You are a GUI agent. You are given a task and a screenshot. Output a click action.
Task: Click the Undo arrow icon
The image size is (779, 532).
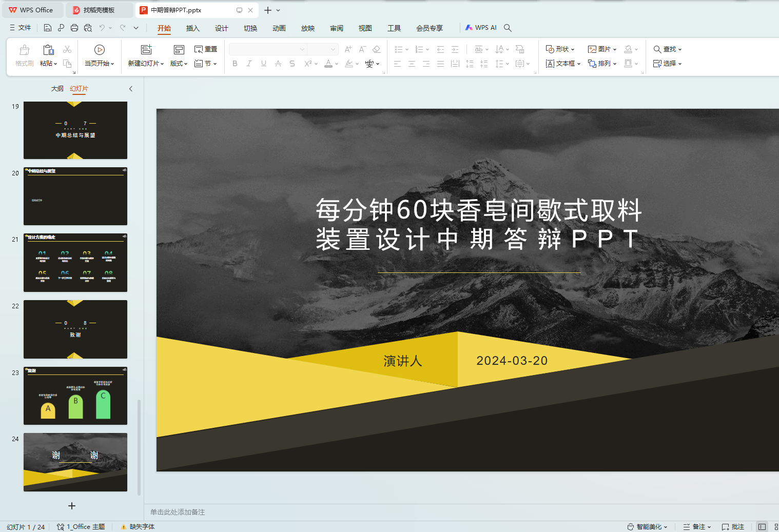coord(102,28)
